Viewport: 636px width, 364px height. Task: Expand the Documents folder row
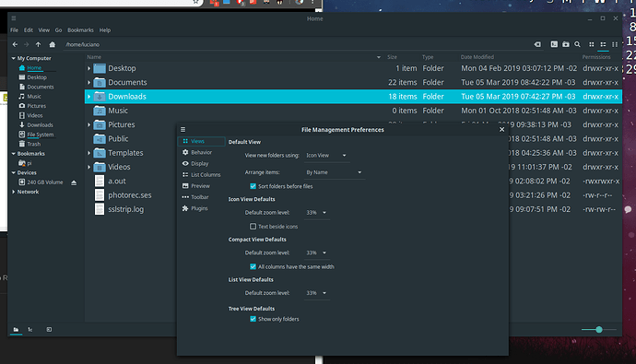(x=88, y=83)
